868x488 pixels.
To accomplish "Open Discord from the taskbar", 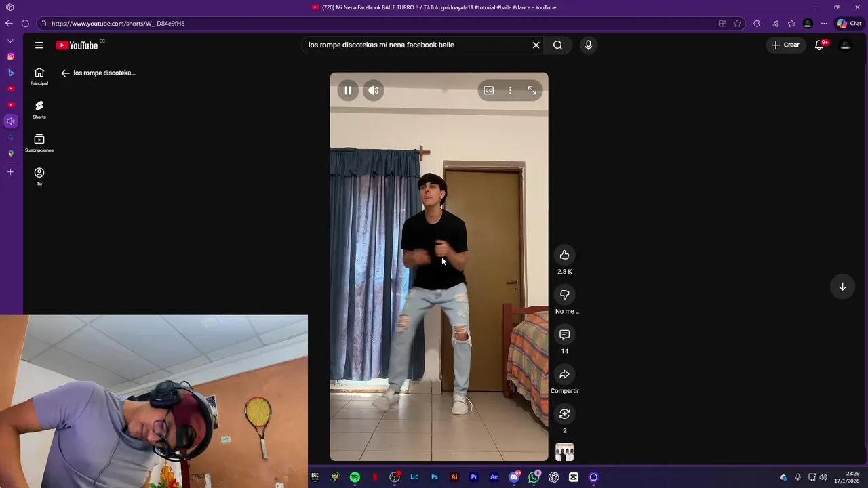I will point(514,477).
